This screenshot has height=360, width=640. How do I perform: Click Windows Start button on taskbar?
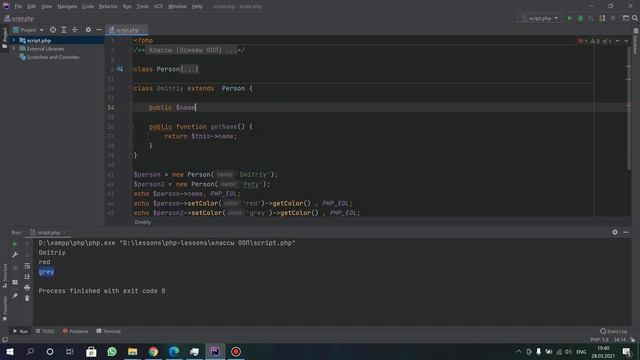tap(9, 351)
